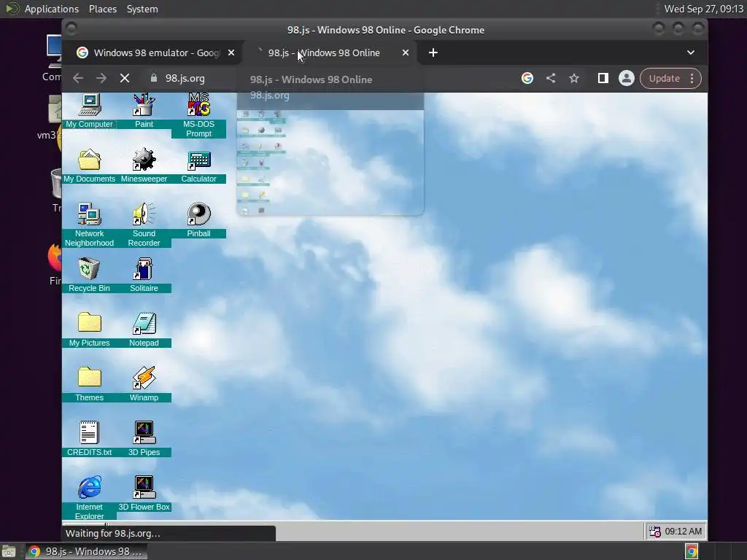Open the Chrome profile avatar

[x=627, y=78]
